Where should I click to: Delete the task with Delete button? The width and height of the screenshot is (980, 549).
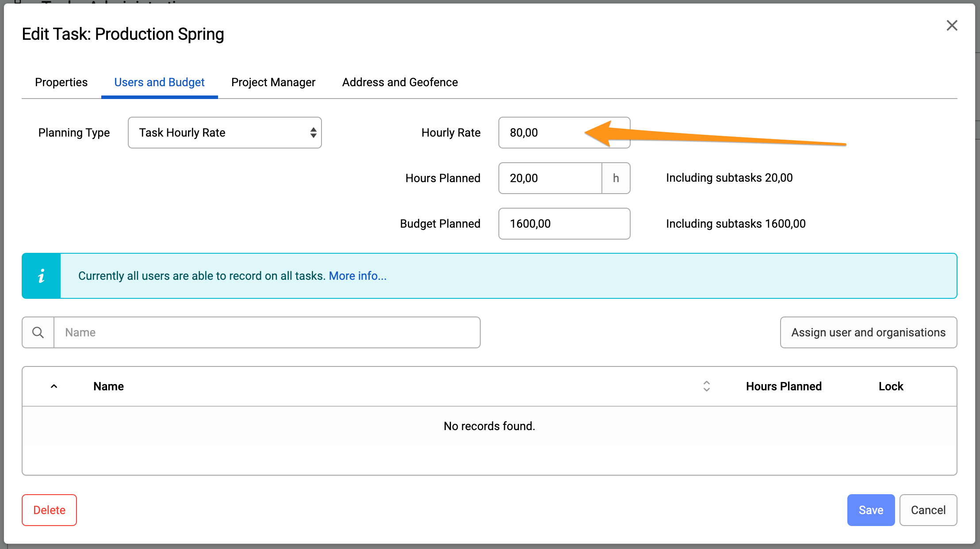click(50, 510)
